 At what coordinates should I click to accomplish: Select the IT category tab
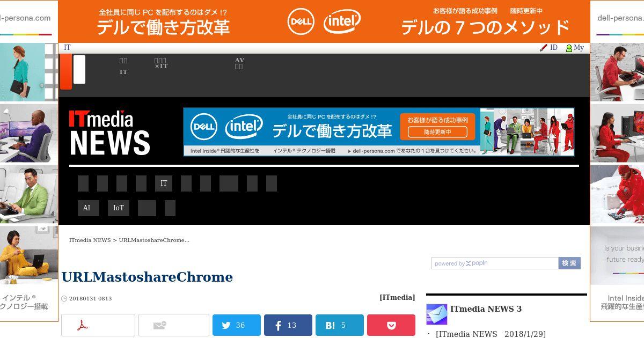pyautogui.click(x=164, y=183)
